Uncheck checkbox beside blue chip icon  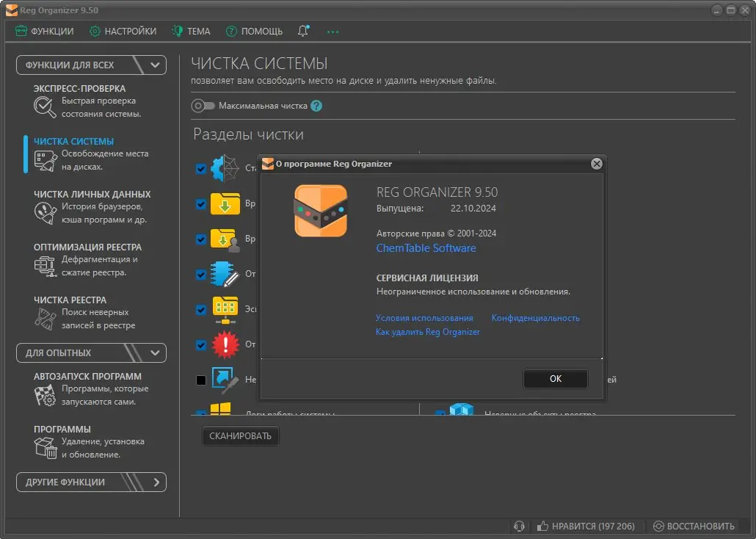201,275
